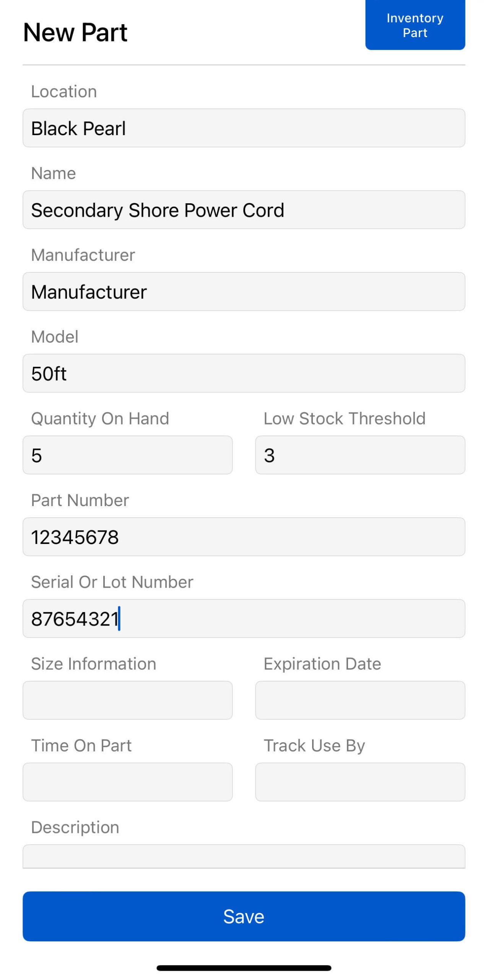Select the Model field showing 50ft
488x980 pixels.
tap(244, 373)
